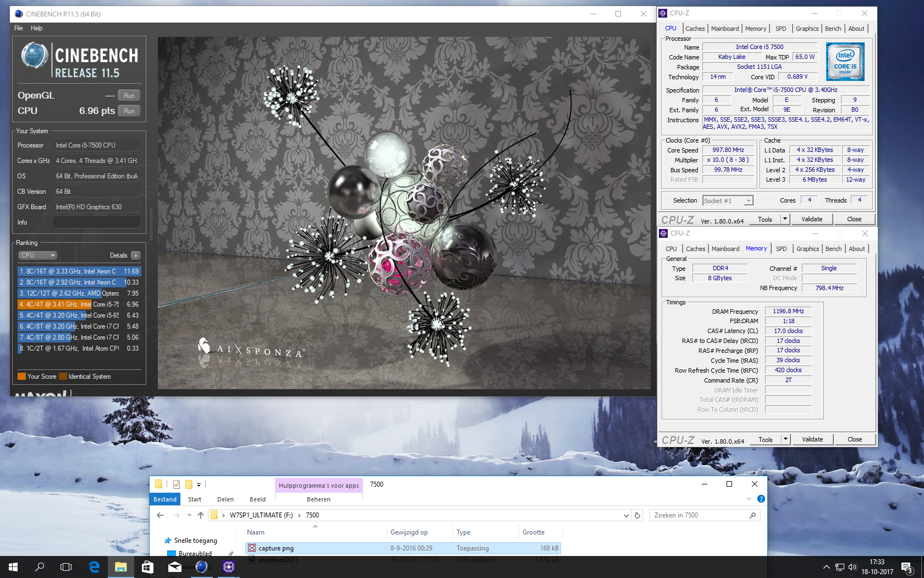The height and width of the screenshot is (578, 924).
Task: Click the Zoeken in 7500 search box
Action: (705, 515)
